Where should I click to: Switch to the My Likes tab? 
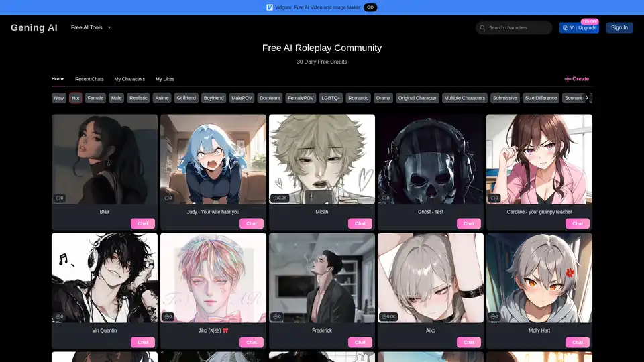click(164, 79)
